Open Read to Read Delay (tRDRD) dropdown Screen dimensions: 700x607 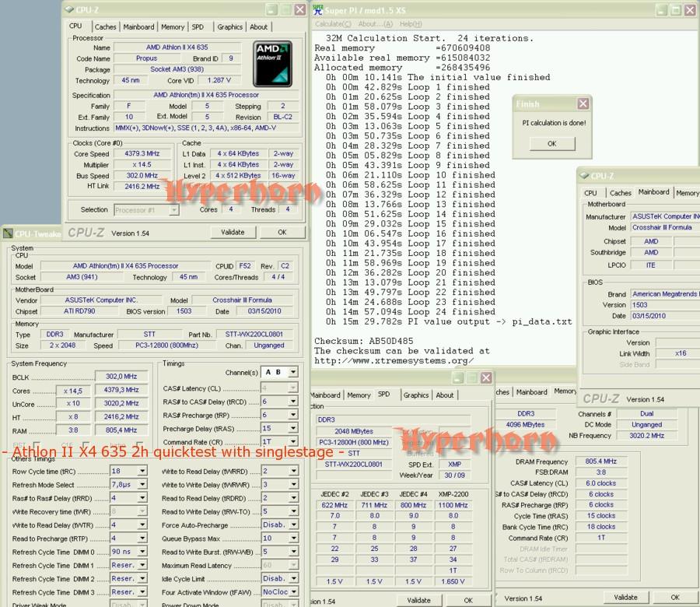coord(293,497)
